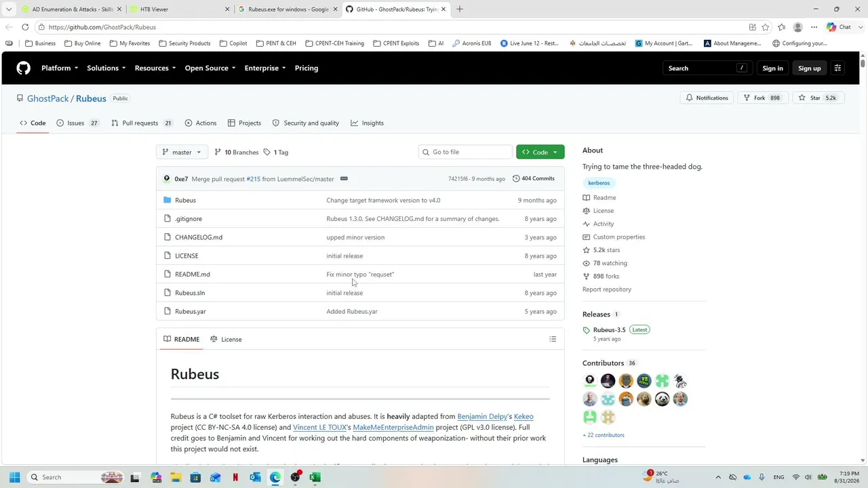Click the Sign in link

click(x=772, y=68)
